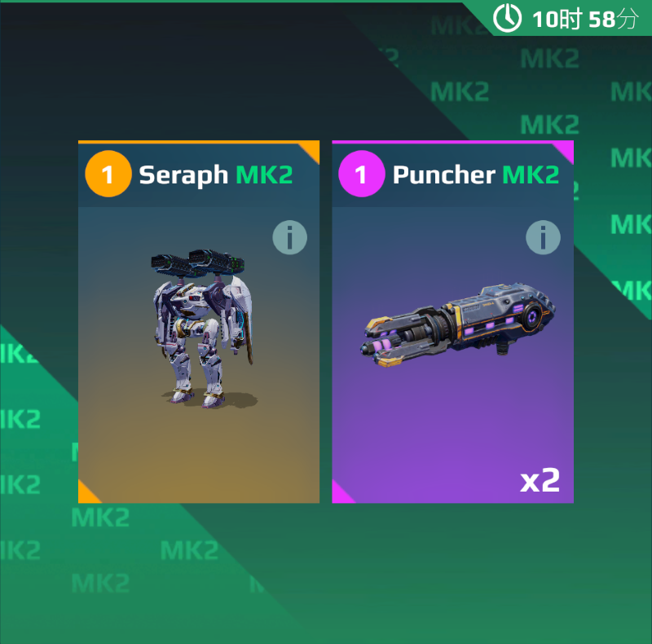652x644 pixels.
Task: Click orange corner marker at Seraph card top
Action: pos(312,148)
